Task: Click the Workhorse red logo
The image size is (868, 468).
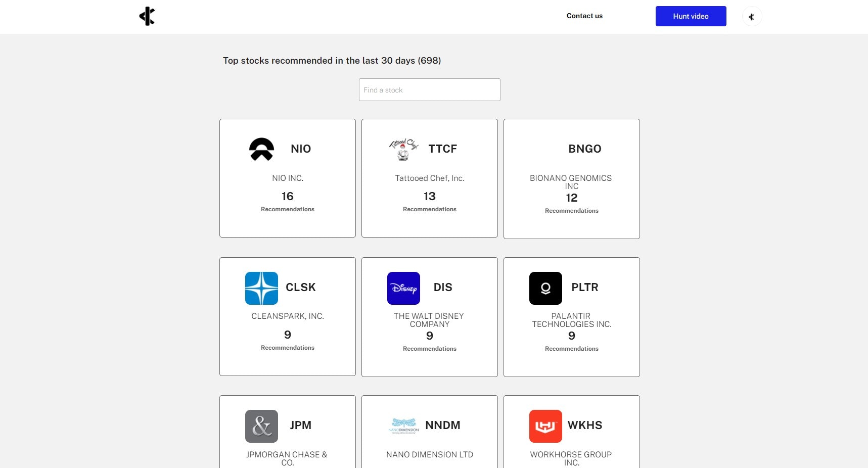Action: click(x=545, y=426)
